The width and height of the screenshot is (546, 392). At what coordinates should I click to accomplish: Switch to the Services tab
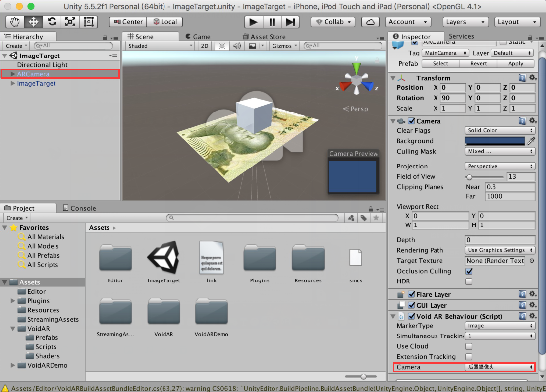click(x=461, y=36)
